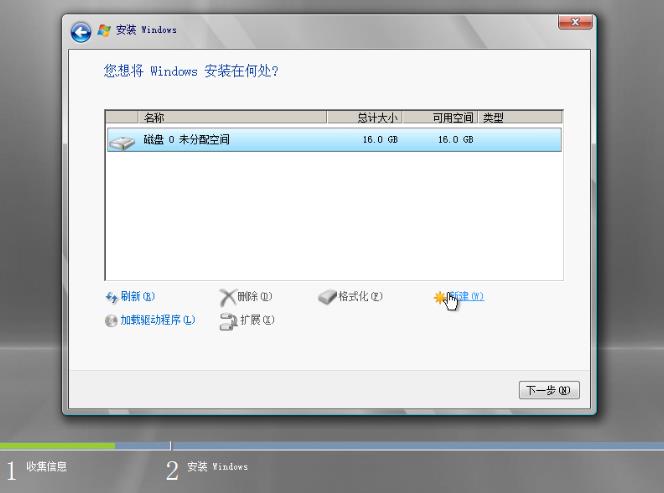This screenshot has height=493, width=664.
Task: Click the yellow star new partition icon
Action: pyautogui.click(x=440, y=297)
